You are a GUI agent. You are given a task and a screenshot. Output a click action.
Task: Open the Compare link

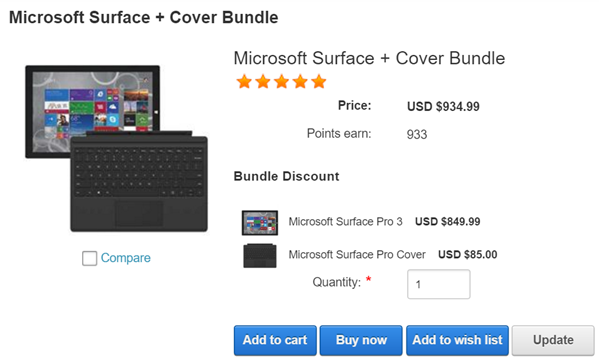126,258
